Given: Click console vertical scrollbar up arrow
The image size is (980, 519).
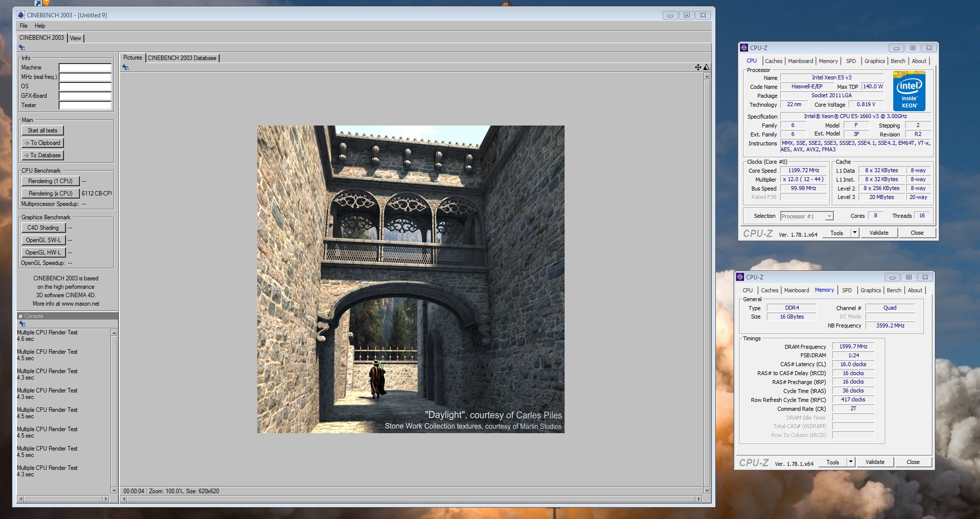Looking at the screenshot, I should [114, 333].
